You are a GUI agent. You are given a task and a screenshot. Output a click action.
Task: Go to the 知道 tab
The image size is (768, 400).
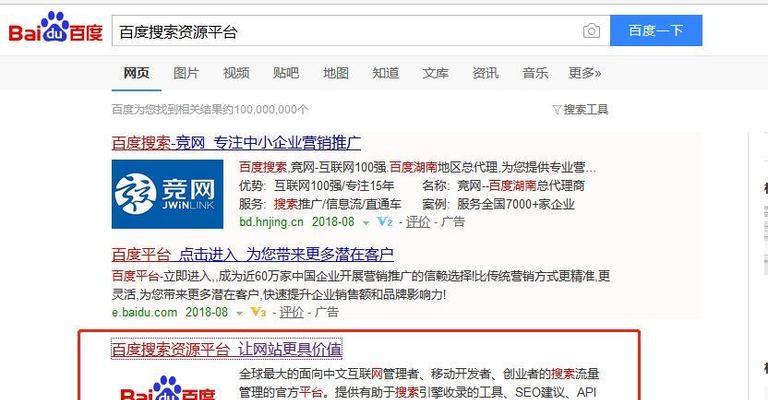tap(385, 73)
